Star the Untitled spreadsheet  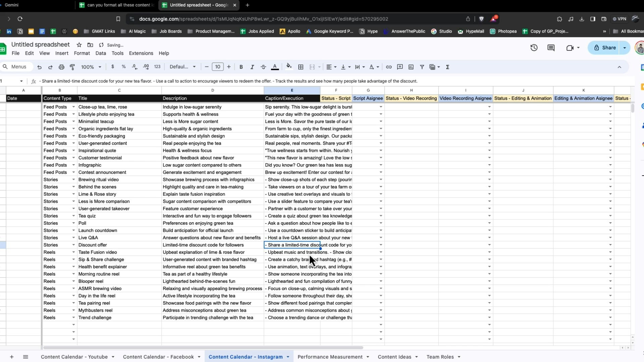79,45
